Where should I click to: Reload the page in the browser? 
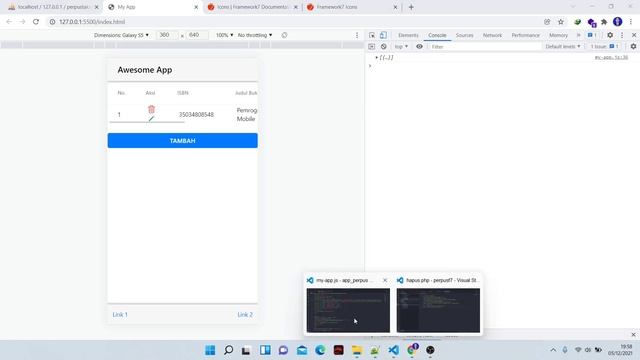[x=36, y=22]
